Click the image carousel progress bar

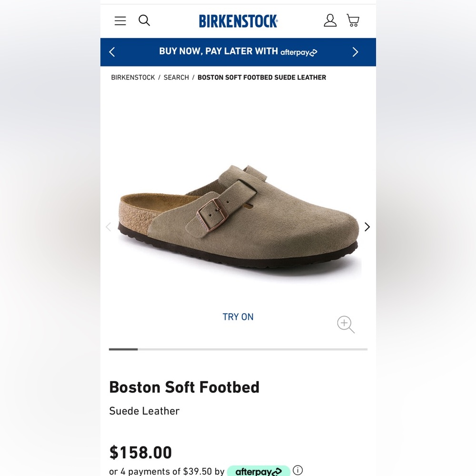pyautogui.click(x=238, y=349)
